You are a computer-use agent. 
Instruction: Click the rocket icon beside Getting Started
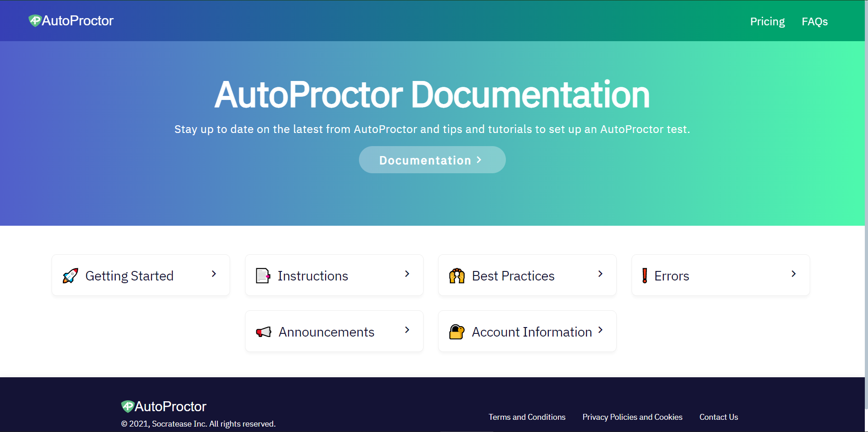[71, 275]
